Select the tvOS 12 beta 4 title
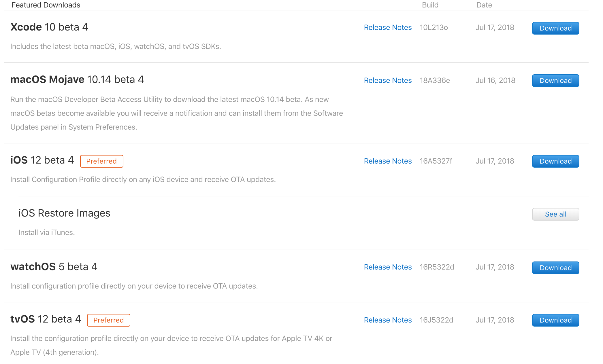This screenshot has height=364, width=603. tap(46, 319)
